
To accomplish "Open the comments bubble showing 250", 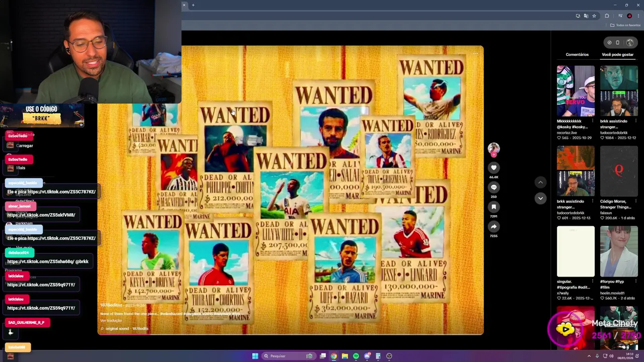I will pyautogui.click(x=494, y=187).
